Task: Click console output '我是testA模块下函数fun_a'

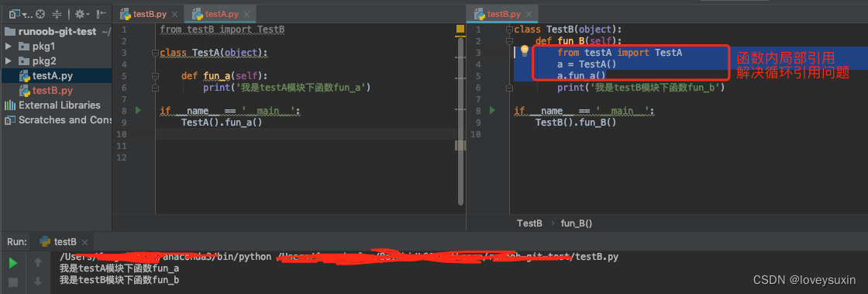Action: click(119, 268)
